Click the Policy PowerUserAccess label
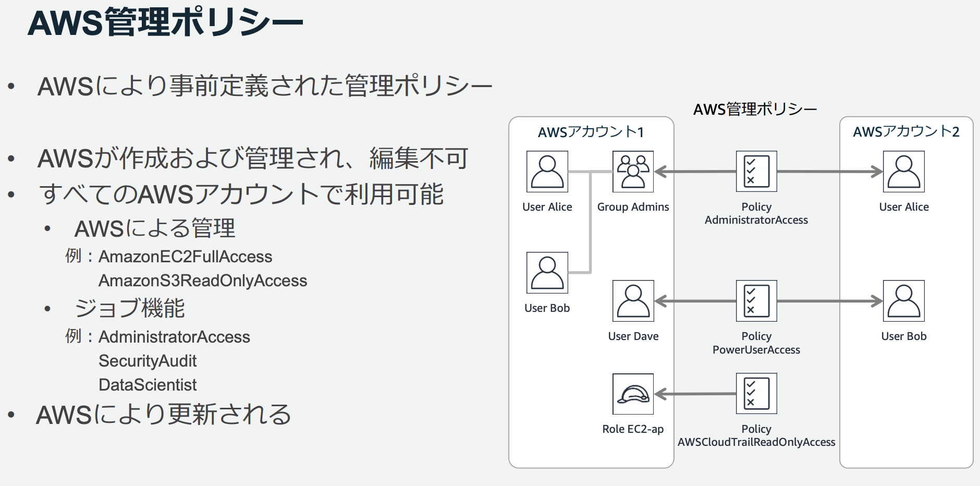Screen dimensions: 980x486 [x=756, y=343]
